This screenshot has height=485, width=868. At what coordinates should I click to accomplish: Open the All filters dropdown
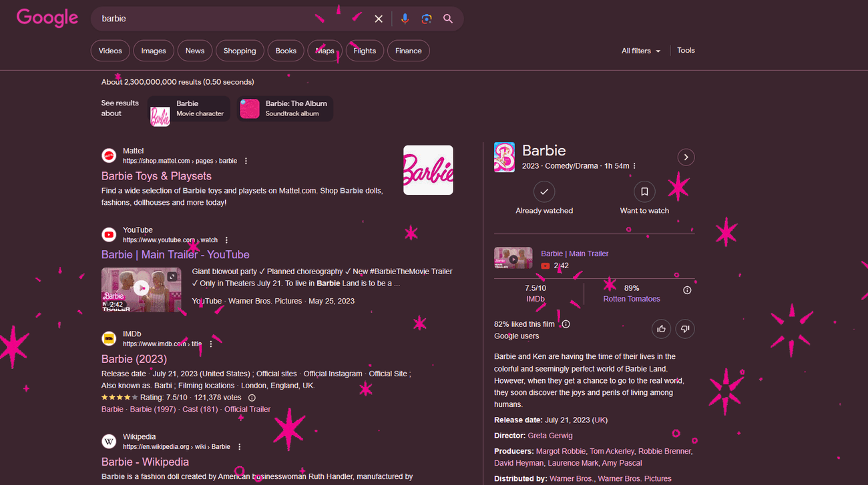point(640,51)
